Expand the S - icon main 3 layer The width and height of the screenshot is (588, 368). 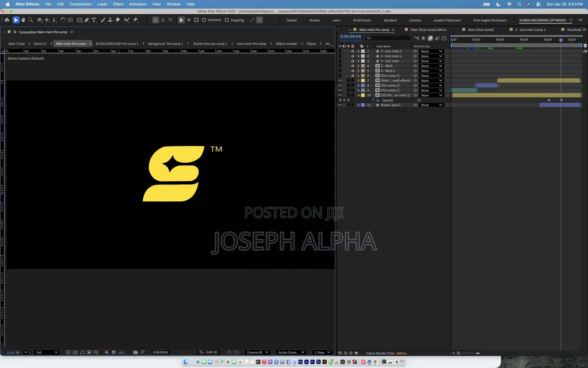coord(358,51)
